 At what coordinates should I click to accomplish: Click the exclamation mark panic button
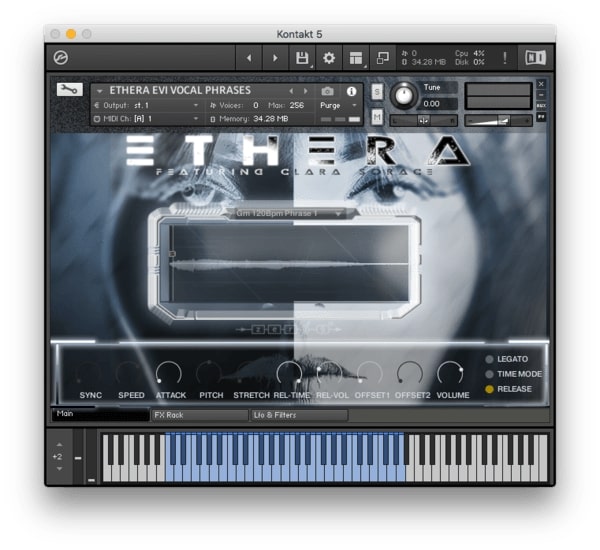click(x=505, y=58)
